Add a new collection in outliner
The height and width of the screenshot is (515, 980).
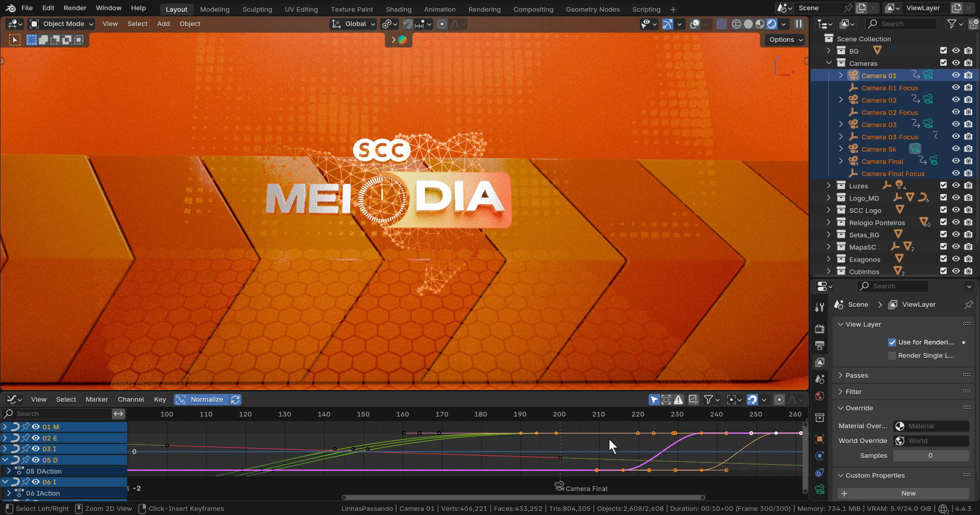click(974, 23)
